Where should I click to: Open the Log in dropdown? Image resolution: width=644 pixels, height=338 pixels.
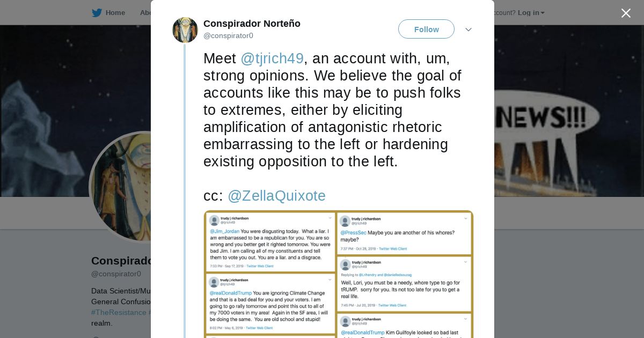[x=531, y=13]
